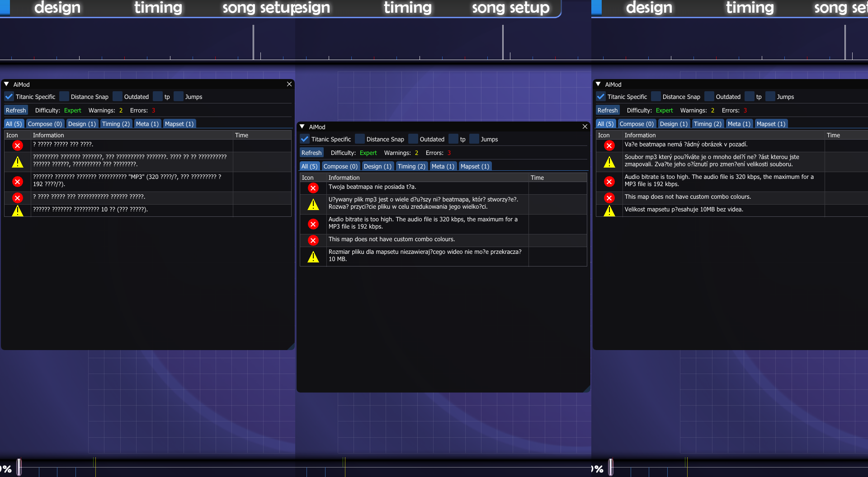Screen dimensions: 868x477
Task: Enable Jumps checkbox in left AiMod window
Action: pyautogui.click(x=179, y=97)
